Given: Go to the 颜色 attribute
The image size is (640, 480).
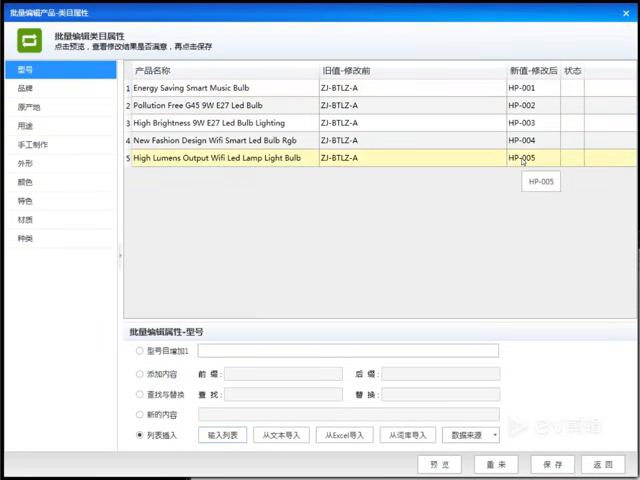Looking at the screenshot, I should [x=61, y=182].
